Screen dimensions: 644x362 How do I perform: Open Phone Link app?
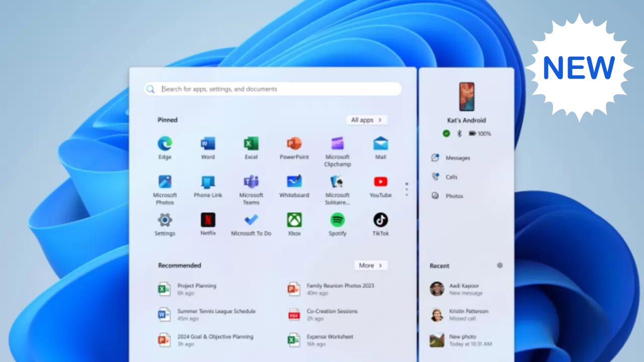[x=208, y=186]
